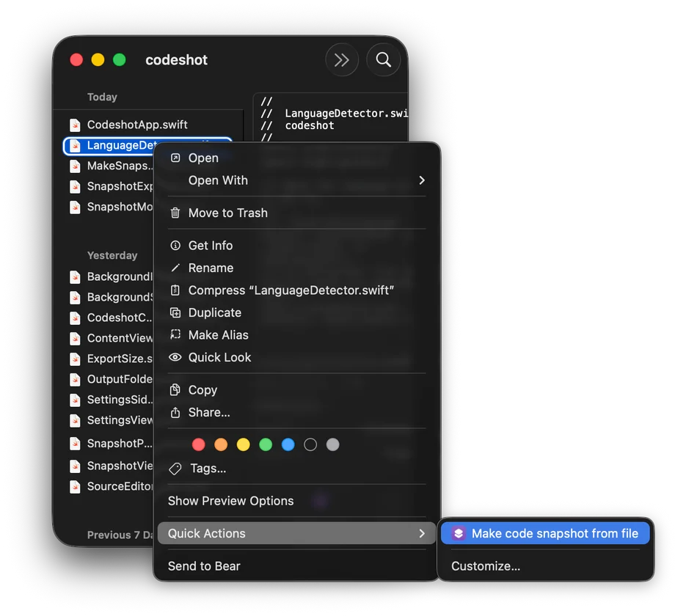
Task: Click file icon next to ContentView
Action: tap(75, 339)
